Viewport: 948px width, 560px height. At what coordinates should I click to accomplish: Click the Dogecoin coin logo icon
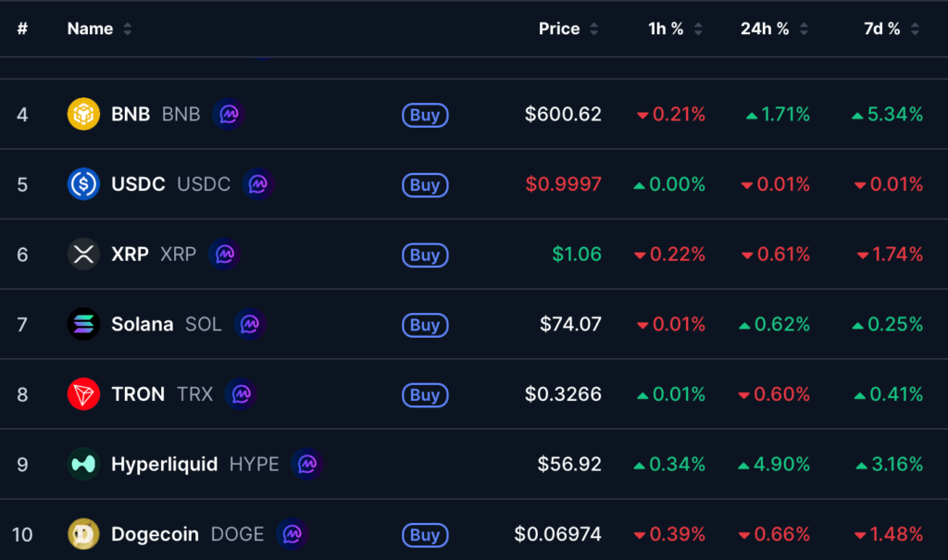(x=83, y=535)
